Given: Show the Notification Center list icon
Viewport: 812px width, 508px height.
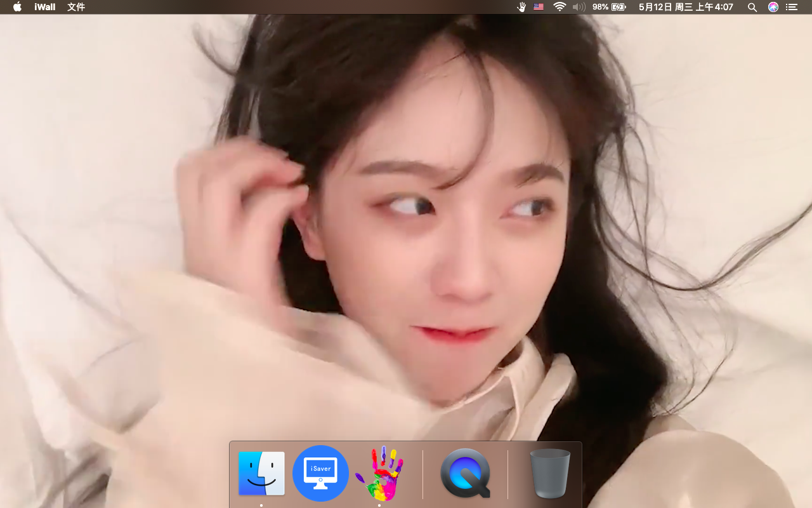Looking at the screenshot, I should (792, 7).
